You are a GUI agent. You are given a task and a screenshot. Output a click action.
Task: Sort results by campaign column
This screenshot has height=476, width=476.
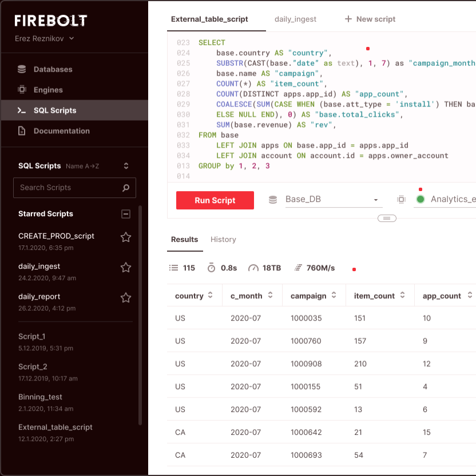[x=334, y=295]
